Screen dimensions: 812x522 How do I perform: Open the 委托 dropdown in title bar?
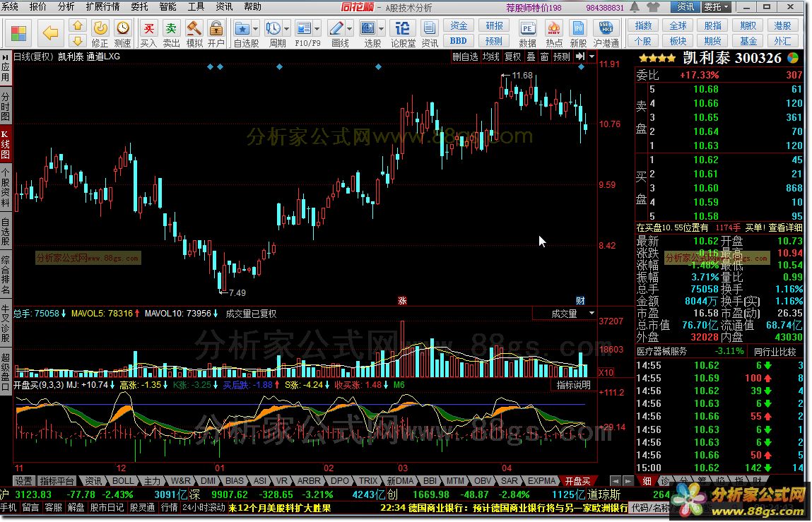(717, 7)
